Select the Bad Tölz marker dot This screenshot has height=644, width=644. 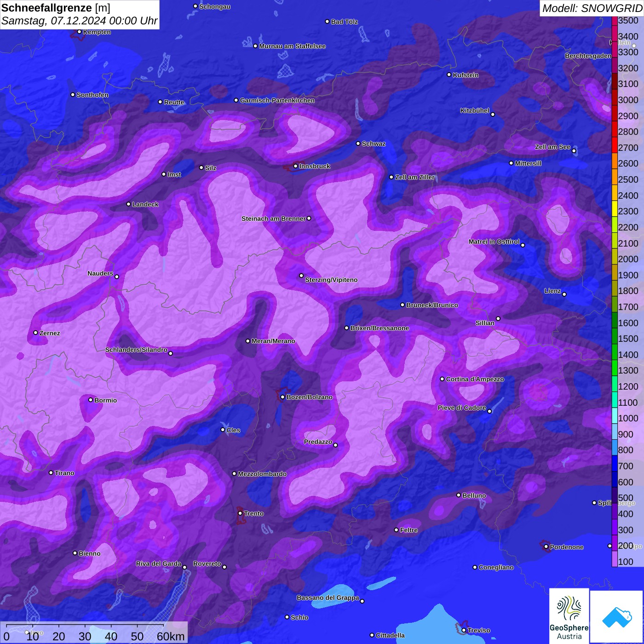click(328, 22)
